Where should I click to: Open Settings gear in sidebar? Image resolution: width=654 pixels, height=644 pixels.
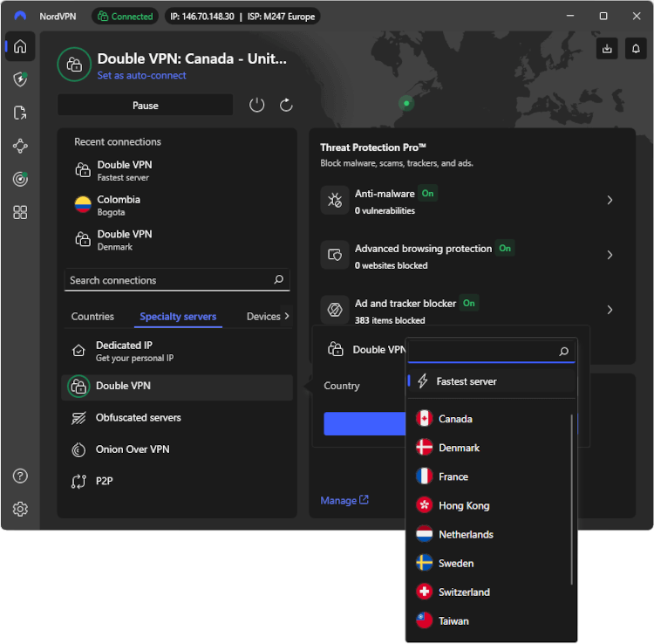[x=20, y=510]
